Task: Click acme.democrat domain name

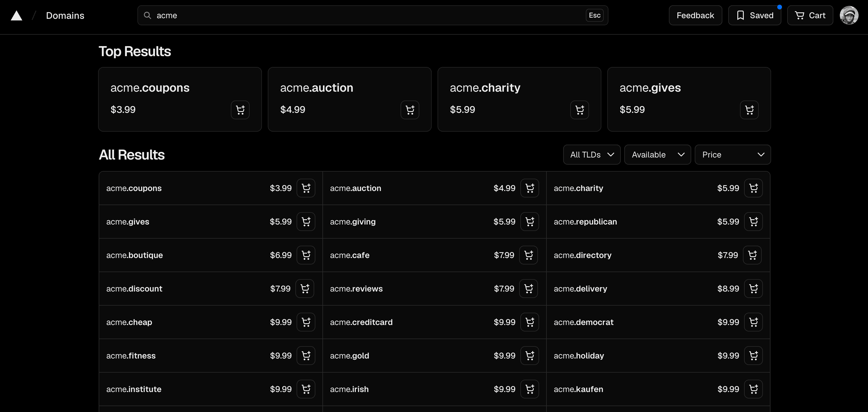Action: (x=583, y=322)
